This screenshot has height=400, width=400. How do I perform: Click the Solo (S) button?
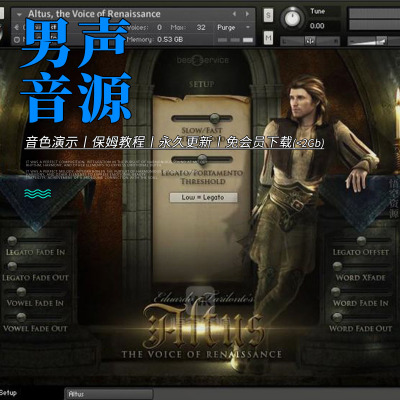click(x=268, y=15)
